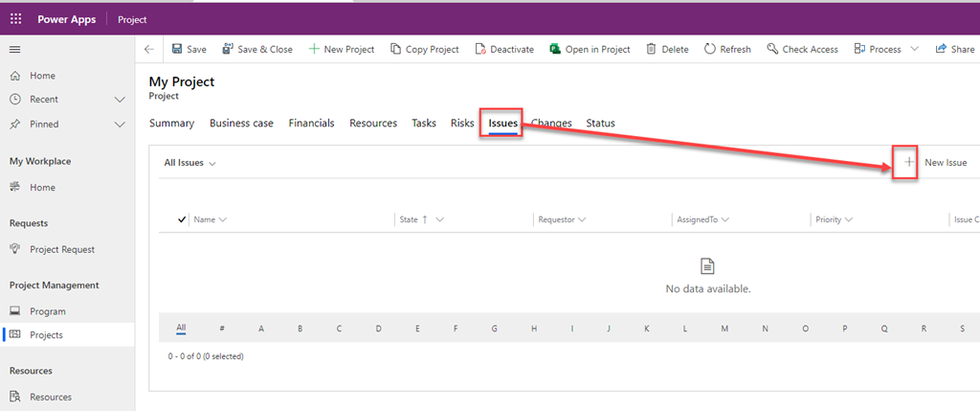Click the Save disk icon
The width and height of the screenshot is (980, 411).
pos(177,49)
